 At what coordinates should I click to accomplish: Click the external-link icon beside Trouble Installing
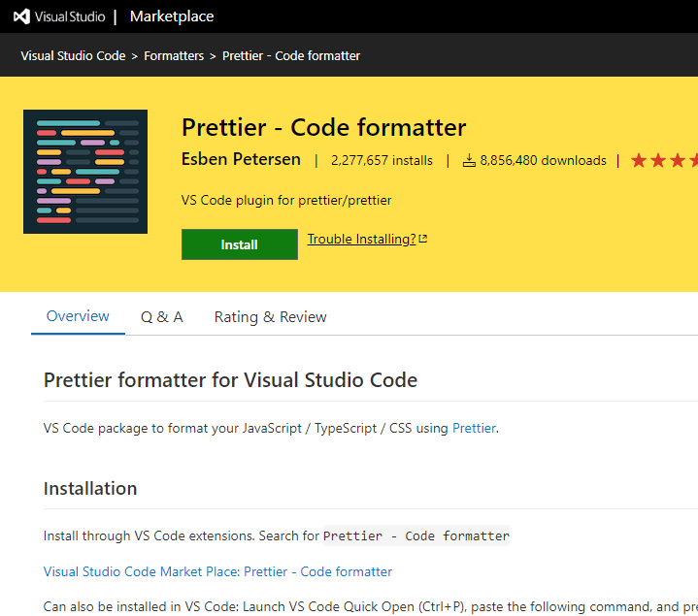pyautogui.click(x=423, y=239)
